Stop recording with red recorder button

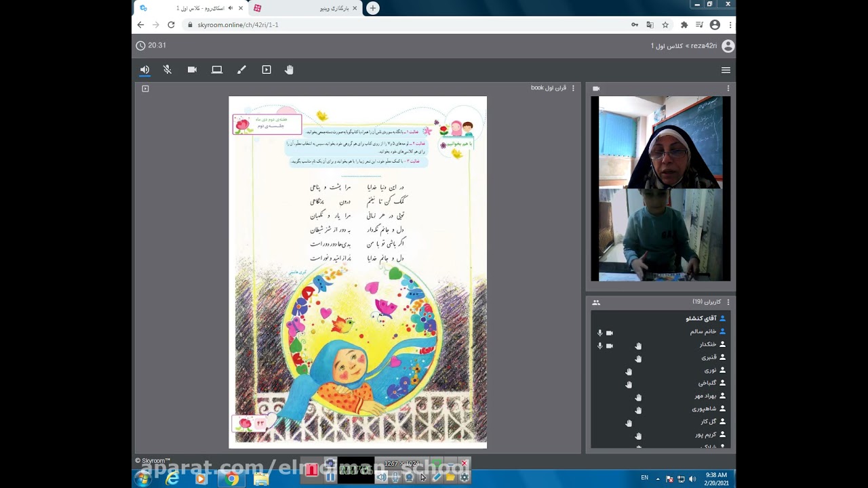311,469
